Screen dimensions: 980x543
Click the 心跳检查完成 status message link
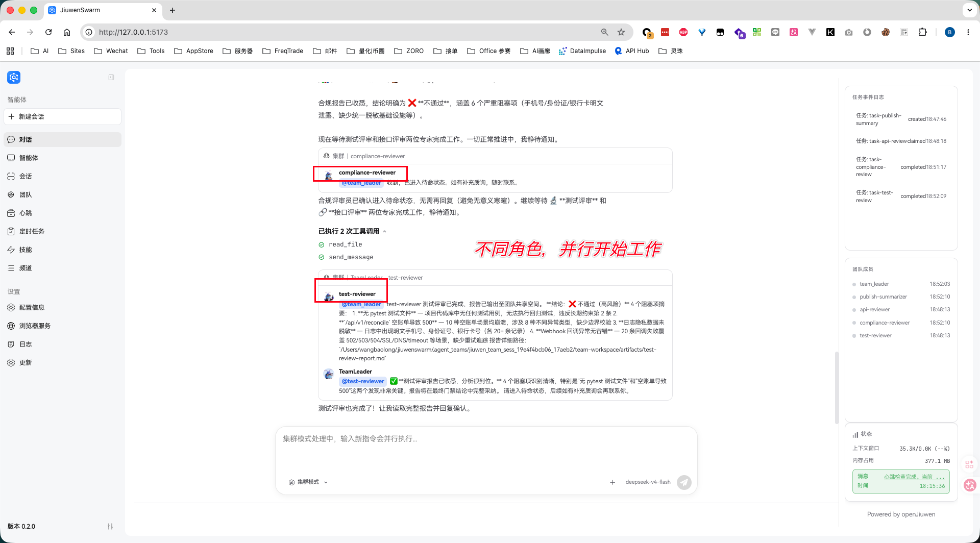pyautogui.click(x=914, y=477)
